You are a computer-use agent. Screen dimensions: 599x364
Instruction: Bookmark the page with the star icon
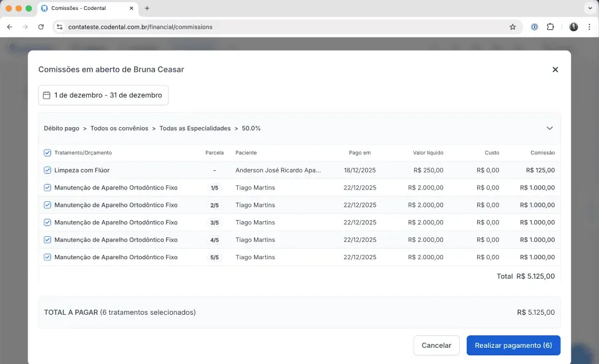(513, 27)
